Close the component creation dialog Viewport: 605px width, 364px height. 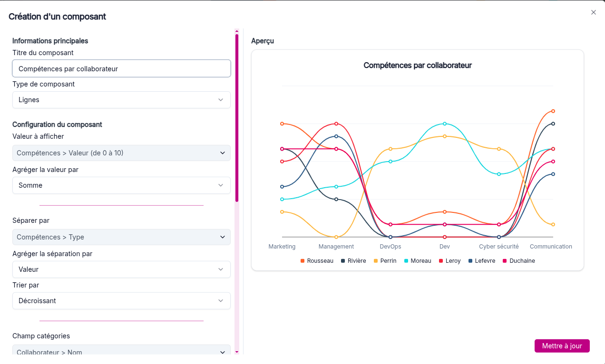pos(593,12)
